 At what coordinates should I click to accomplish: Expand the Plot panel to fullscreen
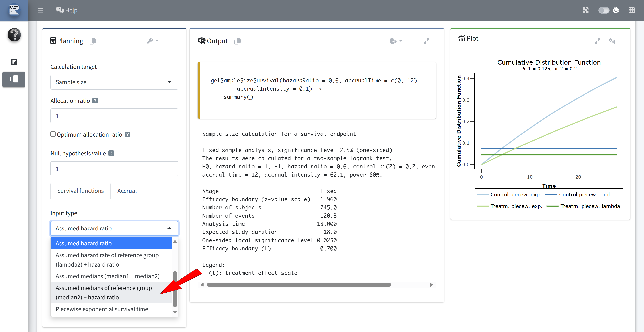[x=597, y=41]
